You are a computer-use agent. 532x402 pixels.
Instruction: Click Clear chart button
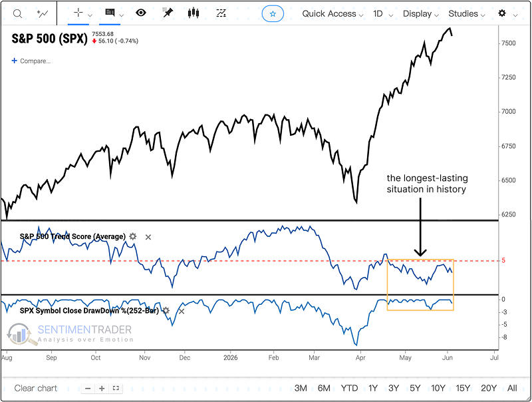point(36,388)
